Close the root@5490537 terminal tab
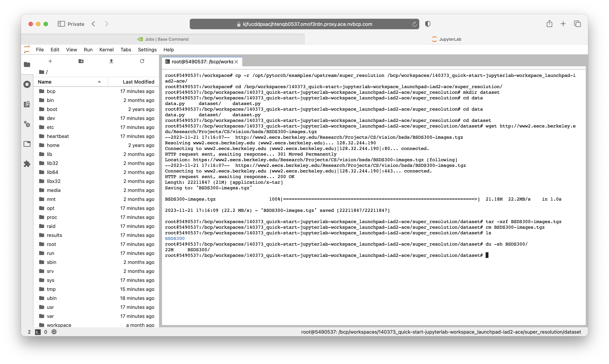Image resolution: width=609 pixels, height=364 pixels. click(236, 62)
